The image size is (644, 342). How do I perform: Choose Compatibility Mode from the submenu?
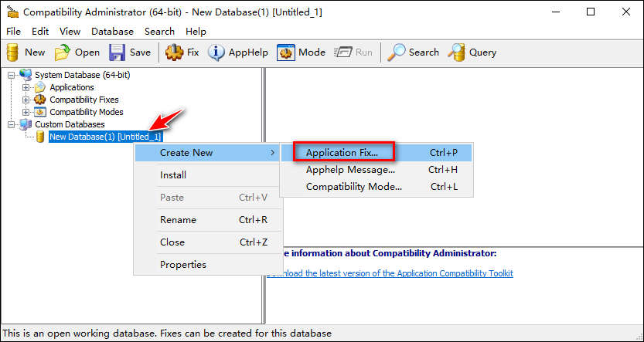[377, 187]
